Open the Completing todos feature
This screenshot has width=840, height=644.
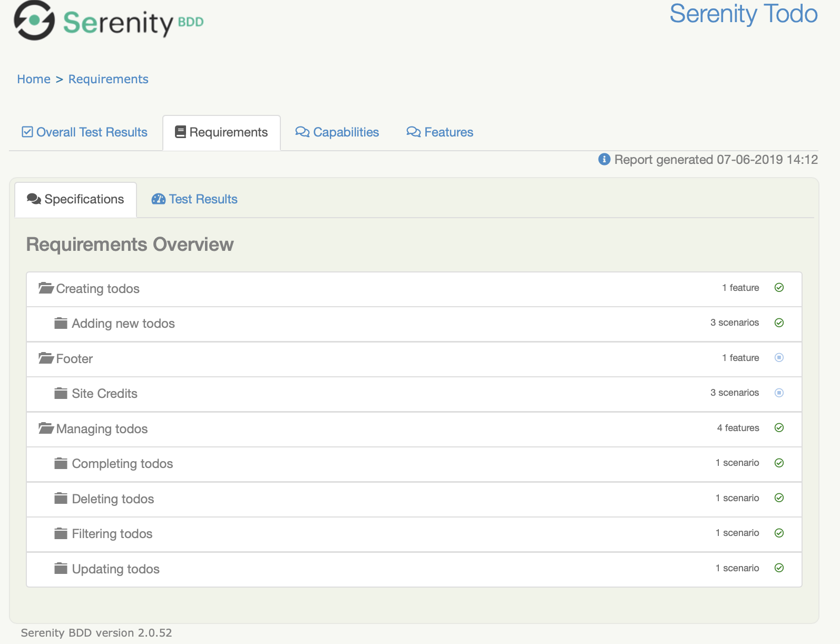(x=123, y=464)
